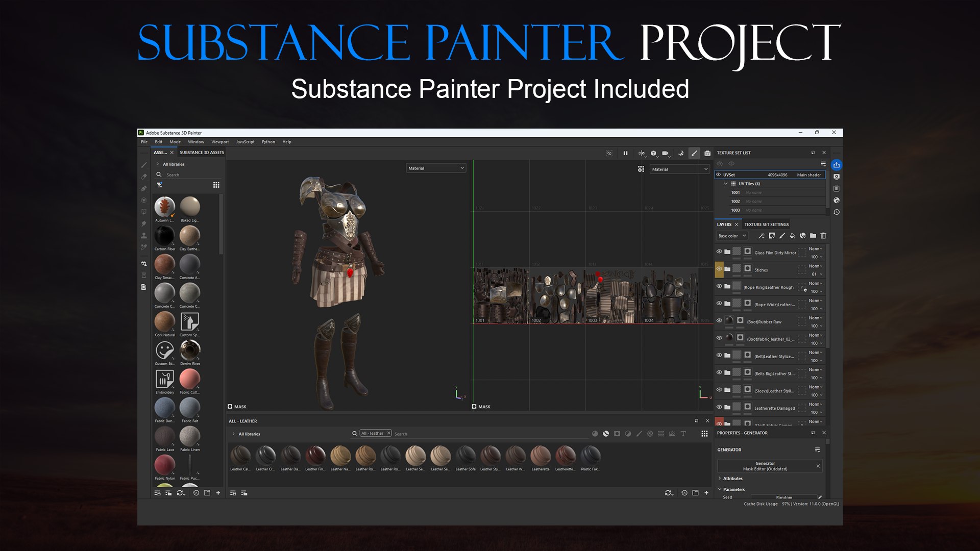Open the 3D viewport Material channel dropdown

point(436,168)
